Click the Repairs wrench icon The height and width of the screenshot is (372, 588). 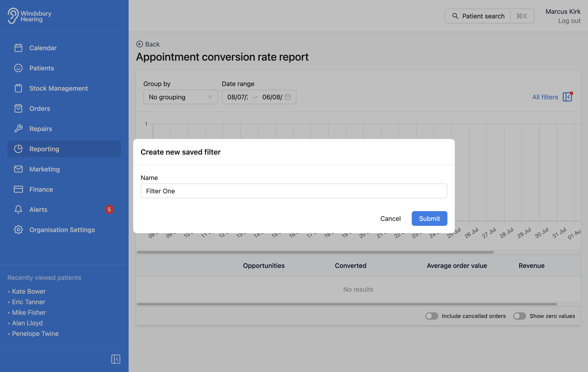(x=18, y=129)
